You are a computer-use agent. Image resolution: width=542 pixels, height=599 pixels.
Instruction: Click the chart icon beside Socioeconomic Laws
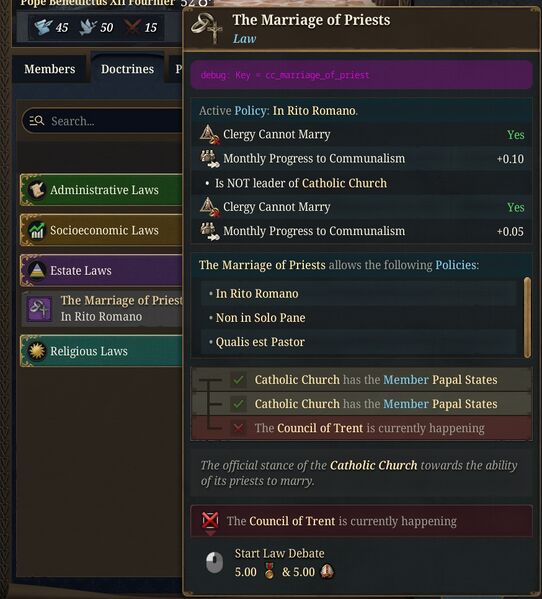37,230
